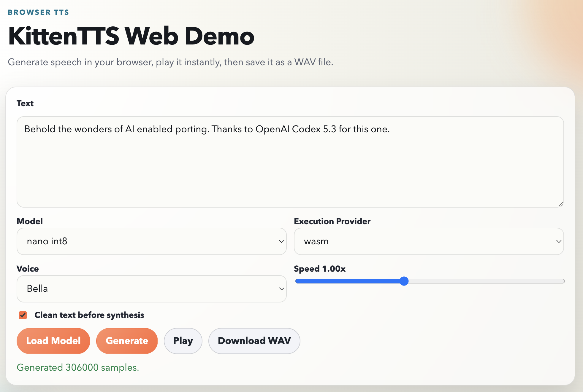583x392 pixels.
Task: Generate speech from the entered text
Action: 127,341
